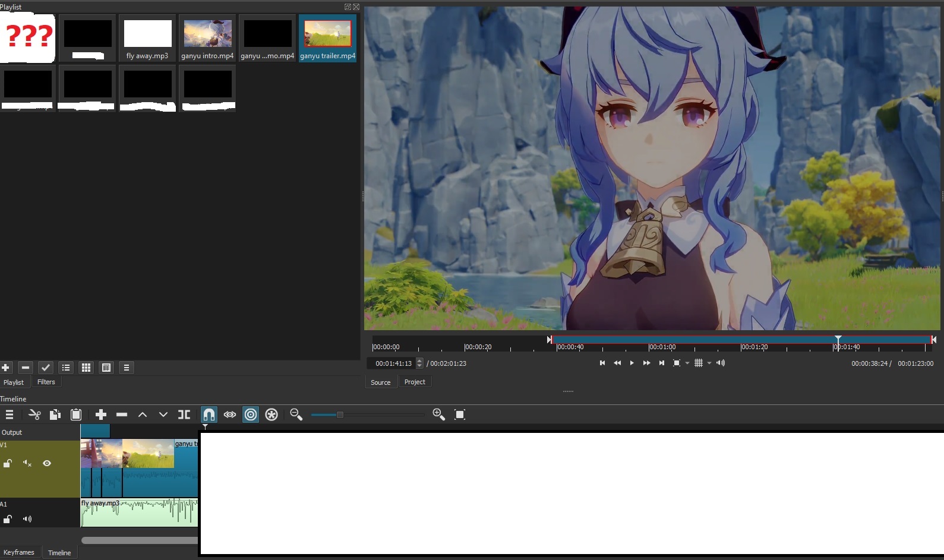944x560 pixels.
Task: Overwrite clip onto the current track
Action: (x=163, y=415)
